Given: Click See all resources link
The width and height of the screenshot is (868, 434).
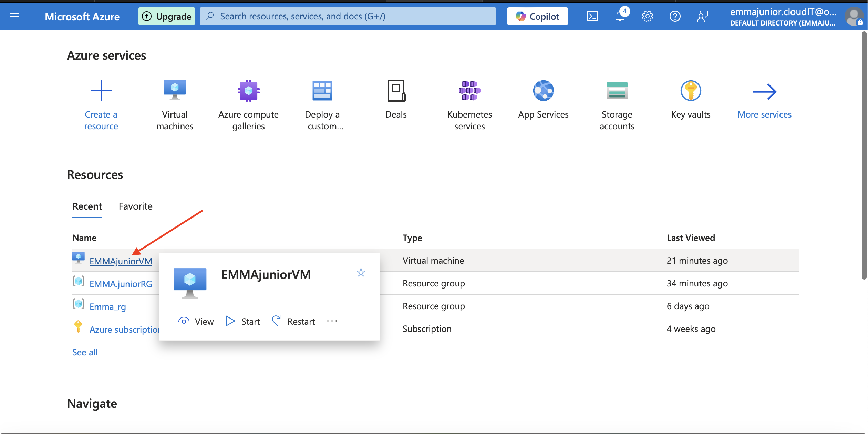Looking at the screenshot, I should pos(85,352).
